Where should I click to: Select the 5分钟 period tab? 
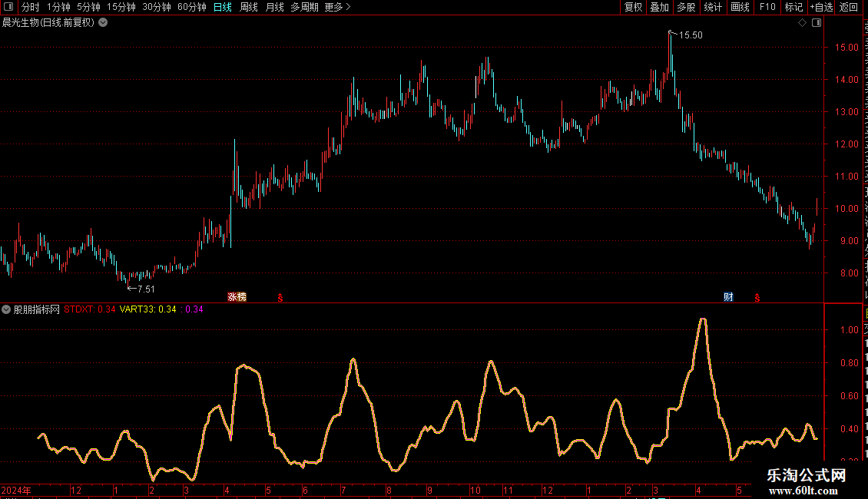tap(88, 7)
